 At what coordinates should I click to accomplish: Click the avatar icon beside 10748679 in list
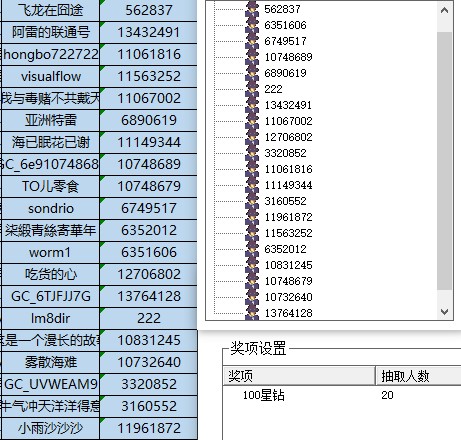click(x=252, y=281)
